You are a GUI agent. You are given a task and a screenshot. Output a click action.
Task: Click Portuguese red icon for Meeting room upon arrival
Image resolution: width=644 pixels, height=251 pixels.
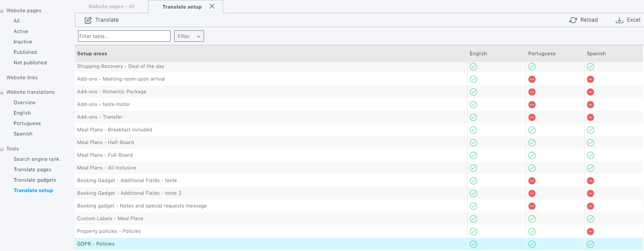[x=532, y=79]
